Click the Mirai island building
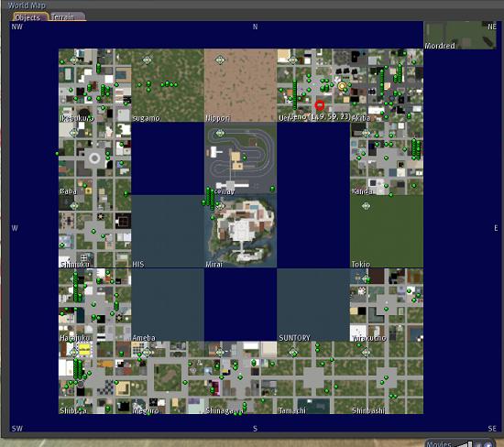 (x=240, y=231)
